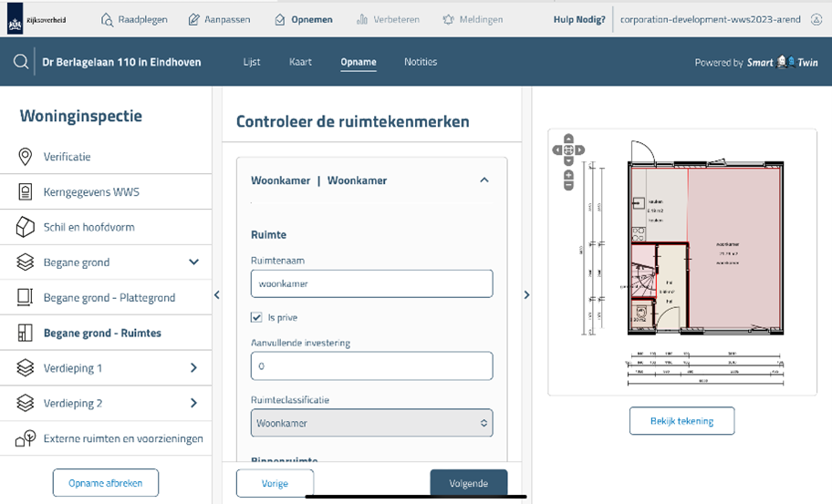Zoom out on the floor plan
Viewport: 832px width, 504px height.
pyautogui.click(x=568, y=185)
